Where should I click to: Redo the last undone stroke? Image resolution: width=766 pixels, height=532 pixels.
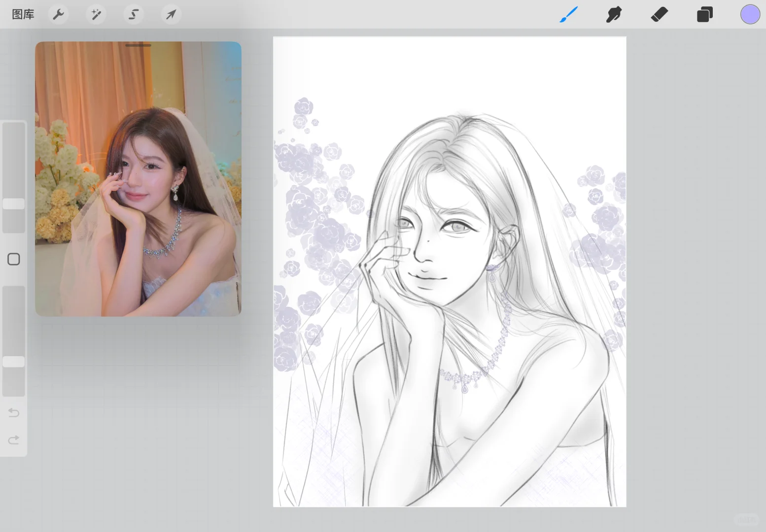[x=14, y=439]
